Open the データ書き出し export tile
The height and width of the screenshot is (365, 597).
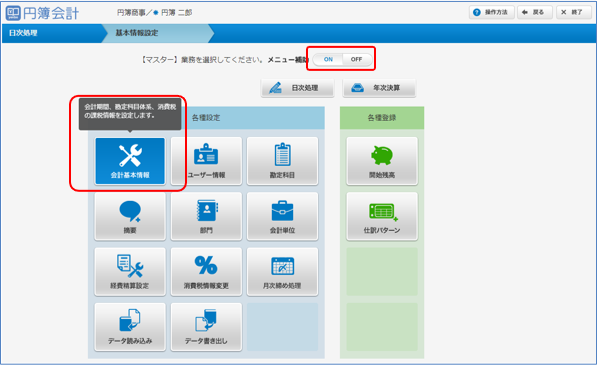(x=206, y=327)
